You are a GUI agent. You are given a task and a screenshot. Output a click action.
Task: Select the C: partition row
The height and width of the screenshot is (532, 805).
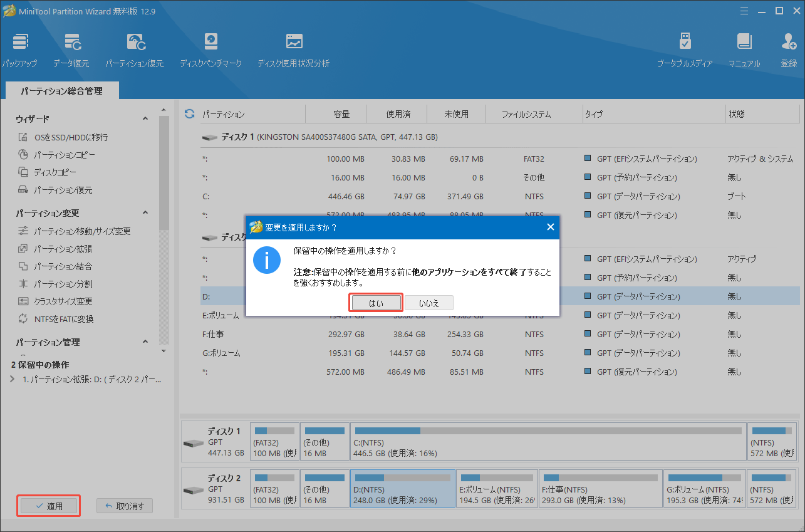(500, 196)
